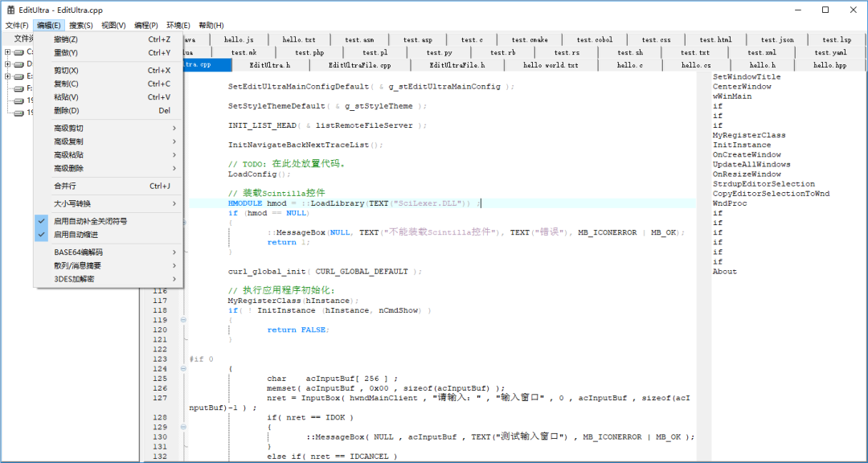The height and width of the screenshot is (463, 868).
Task: Jump to OnCreateWindow in symbol list
Action: [x=747, y=154]
